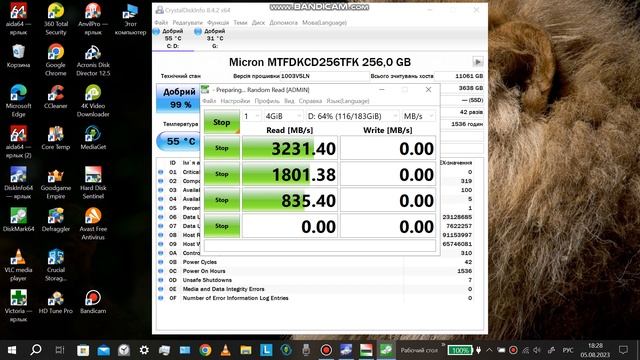Open Вид menu in CrystalDiskMark
Image resolution: width=640 pixels, height=360 pixels.
pos(289,101)
